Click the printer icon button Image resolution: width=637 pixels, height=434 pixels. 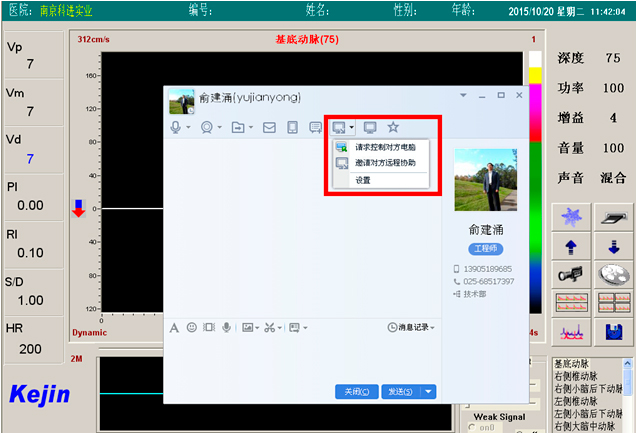pyautogui.click(x=614, y=217)
